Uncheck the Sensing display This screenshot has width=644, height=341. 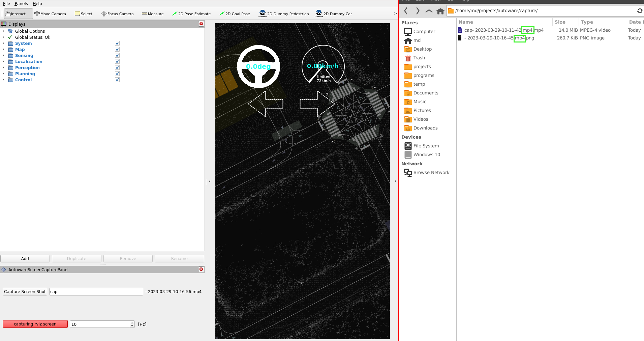pos(117,55)
